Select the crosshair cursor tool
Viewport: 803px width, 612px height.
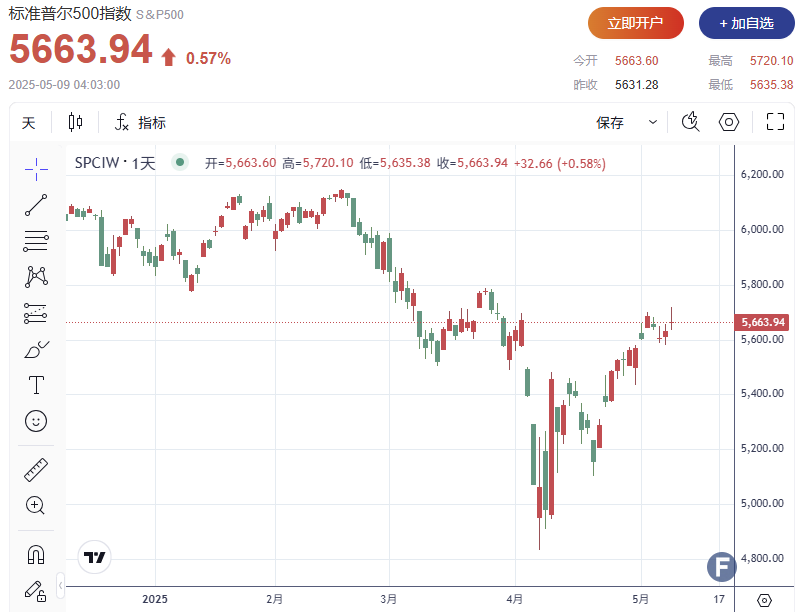click(36, 169)
